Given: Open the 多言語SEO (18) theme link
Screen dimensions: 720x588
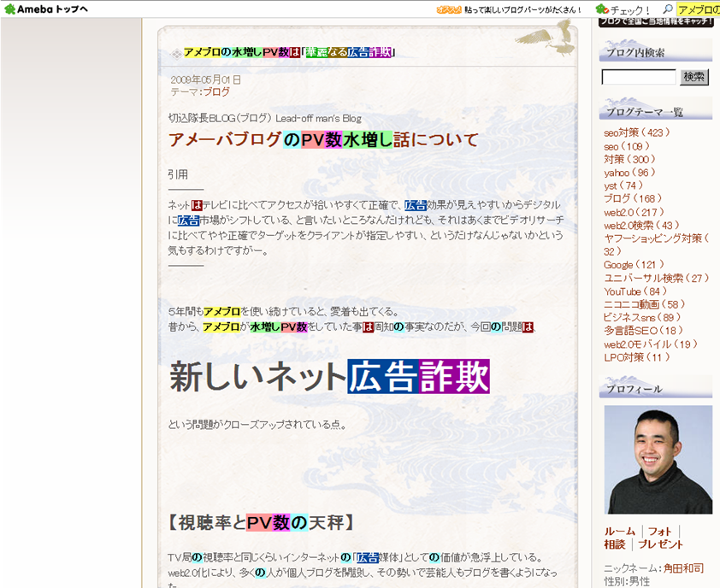Looking at the screenshot, I should pyautogui.click(x=643, y=331).
